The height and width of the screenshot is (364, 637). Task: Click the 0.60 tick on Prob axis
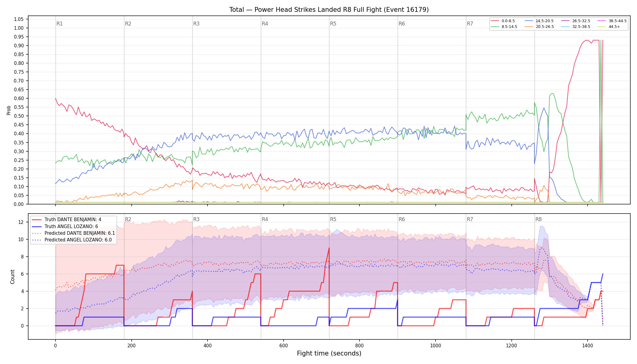click(19, 98)
